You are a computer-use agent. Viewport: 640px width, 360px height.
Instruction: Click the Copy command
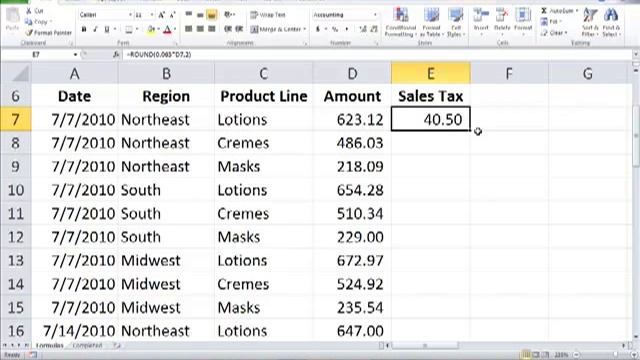[x=38, y=22]
